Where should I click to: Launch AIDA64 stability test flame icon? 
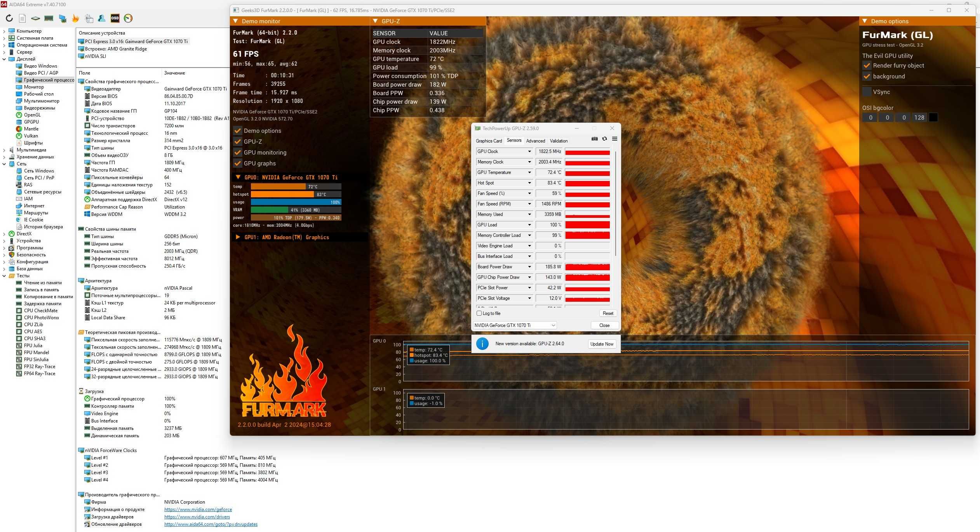(x=75, y=18)
